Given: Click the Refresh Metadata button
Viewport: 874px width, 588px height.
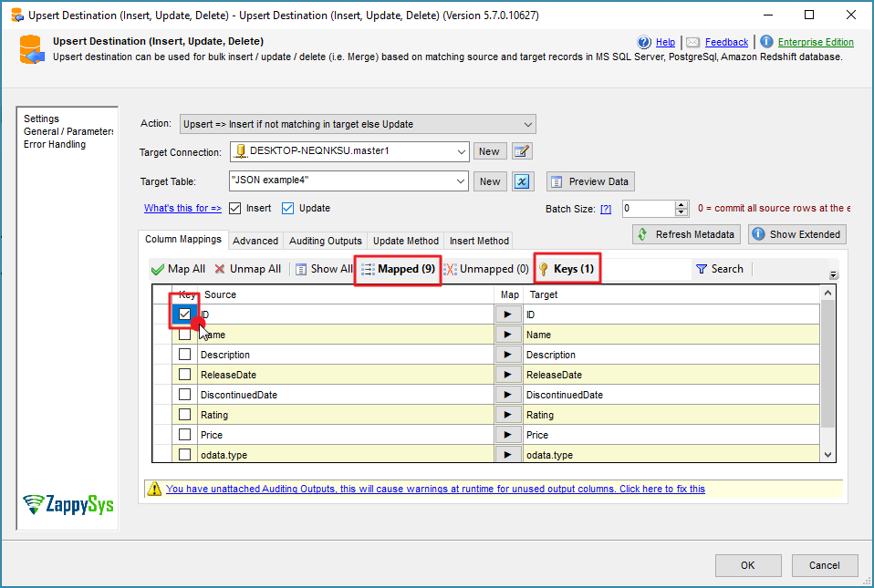Looking at the screenshot, I should tap(686, 234).
